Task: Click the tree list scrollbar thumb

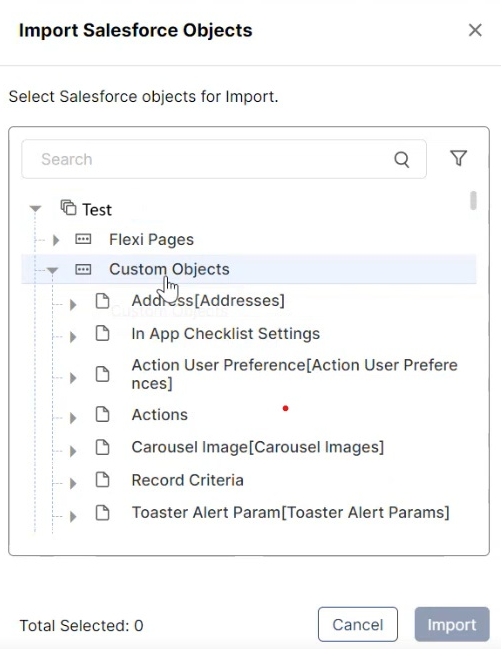Action: tap(473, 201)
